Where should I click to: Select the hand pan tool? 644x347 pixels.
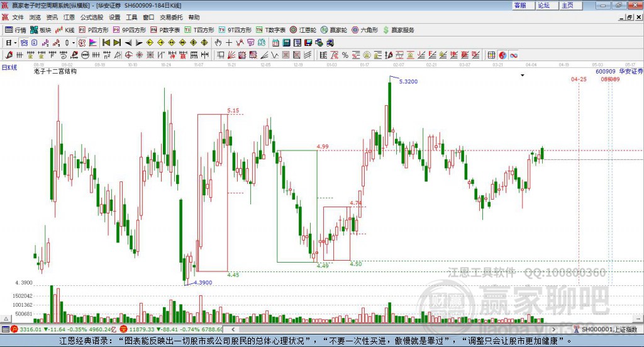click(x=218, y=43)
